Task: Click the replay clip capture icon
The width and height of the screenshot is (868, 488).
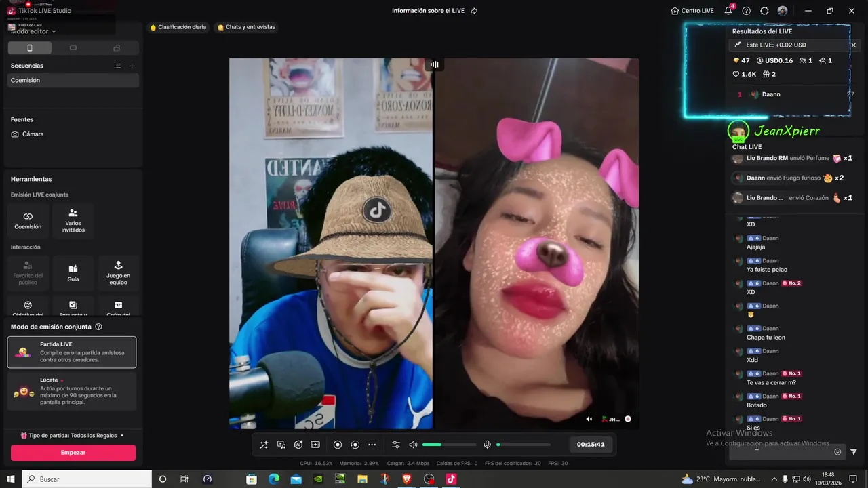Action: [x=355, y=445]
